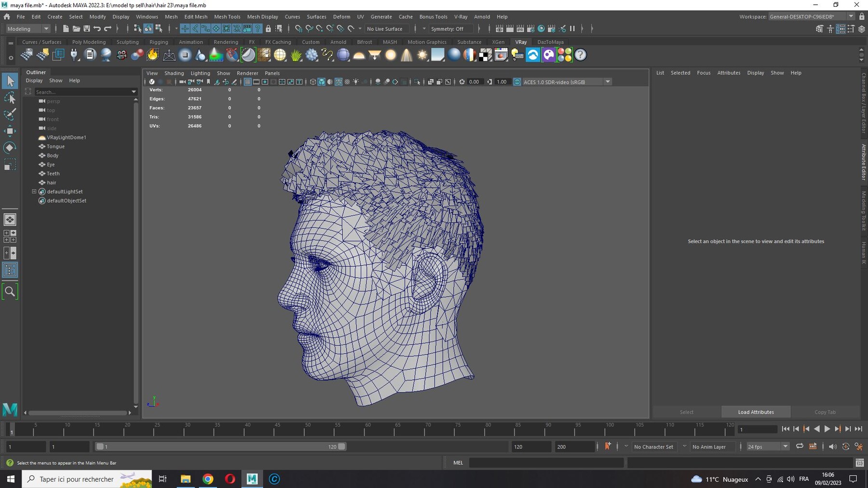
Task: Toggle audio mute speaker icon in Maya
Action: (832, 447)
